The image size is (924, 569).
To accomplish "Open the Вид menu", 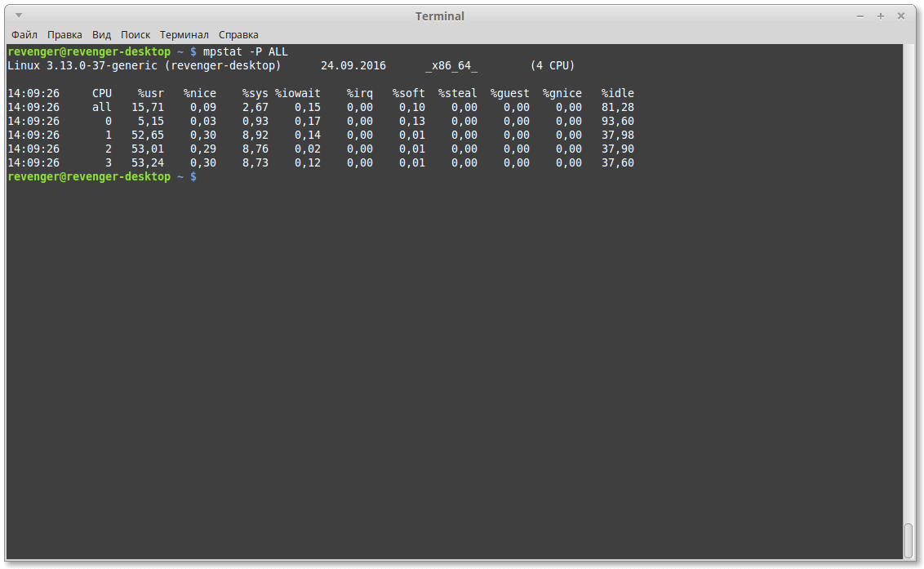I will [x=101, y=35].
